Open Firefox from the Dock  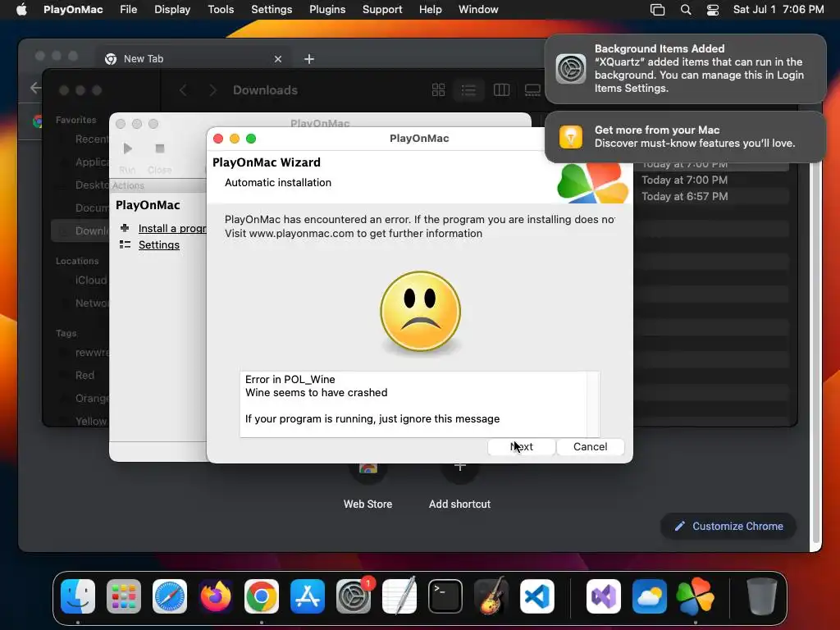(x=216, y=596)
